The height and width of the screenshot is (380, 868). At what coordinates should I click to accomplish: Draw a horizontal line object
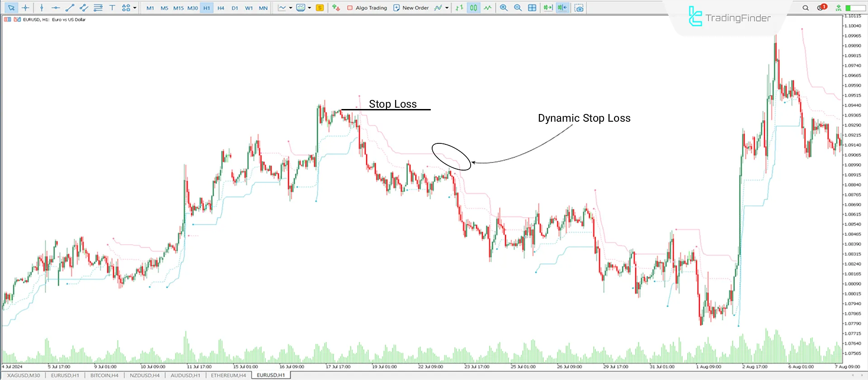[x=56, y=8]
